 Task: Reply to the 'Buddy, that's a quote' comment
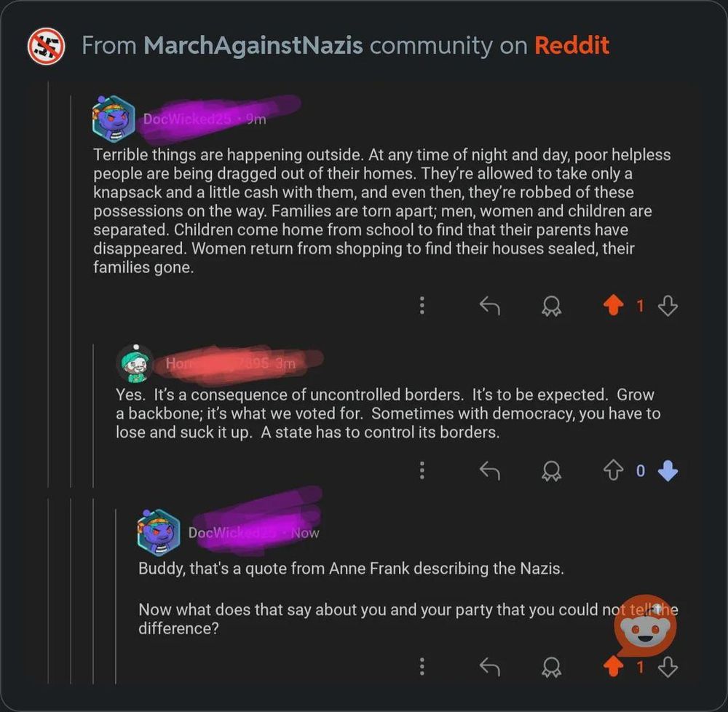[x=490, y=667]
